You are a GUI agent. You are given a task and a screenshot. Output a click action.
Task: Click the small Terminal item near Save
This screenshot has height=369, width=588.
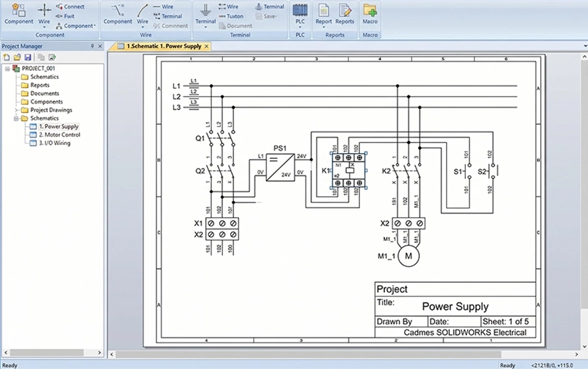tap(269, 7)
